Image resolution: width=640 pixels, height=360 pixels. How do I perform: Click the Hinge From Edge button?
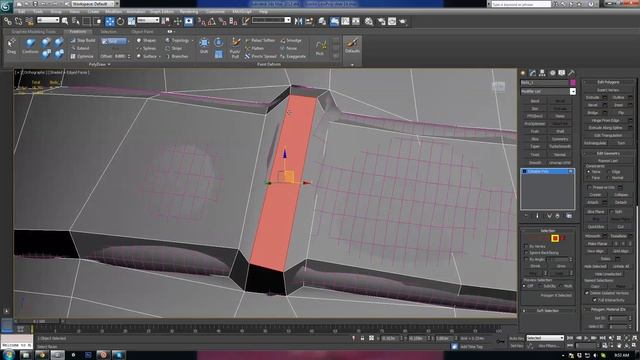pyautogui.click(x=605, y=120)
